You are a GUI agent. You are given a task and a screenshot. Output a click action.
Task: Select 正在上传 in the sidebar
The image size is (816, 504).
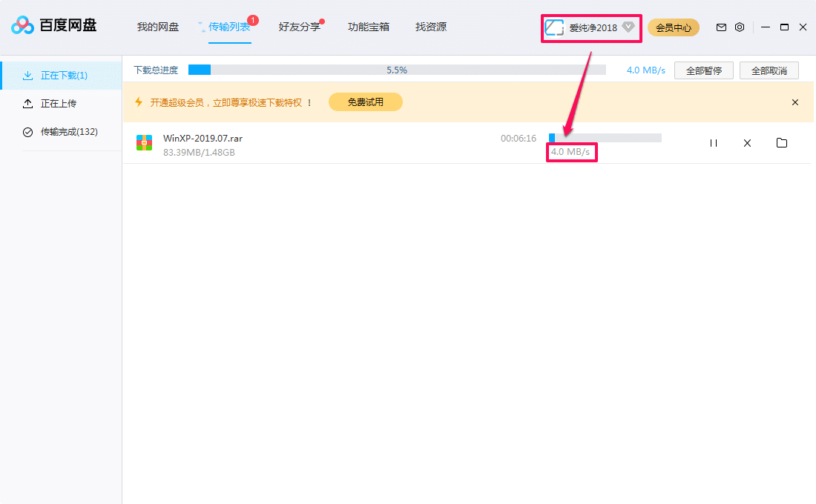pyautogui.click(x=59, y=104)
